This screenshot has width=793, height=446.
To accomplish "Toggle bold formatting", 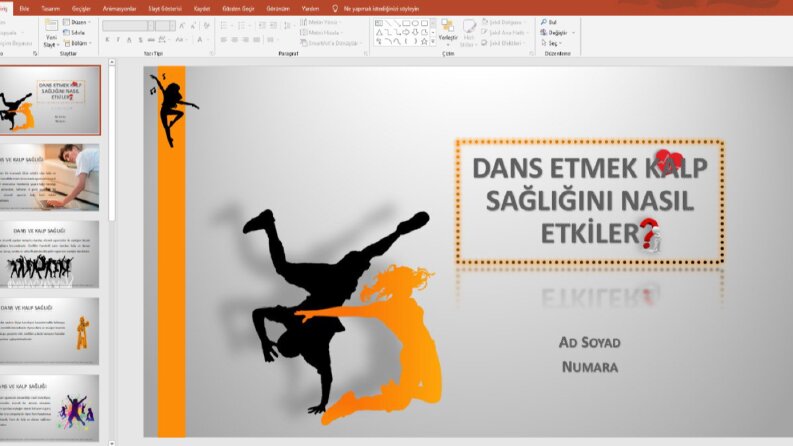I will pos(107,39).
